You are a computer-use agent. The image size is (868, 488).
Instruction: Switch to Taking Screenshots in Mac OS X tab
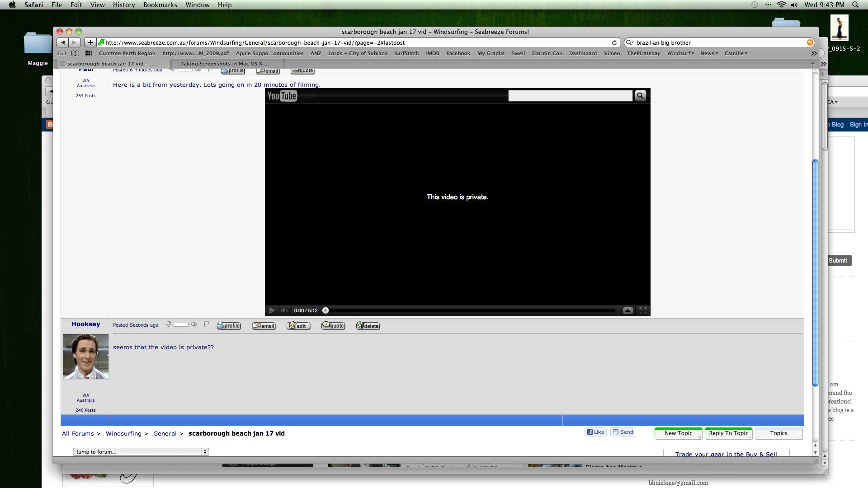click(x=225, y=64)
